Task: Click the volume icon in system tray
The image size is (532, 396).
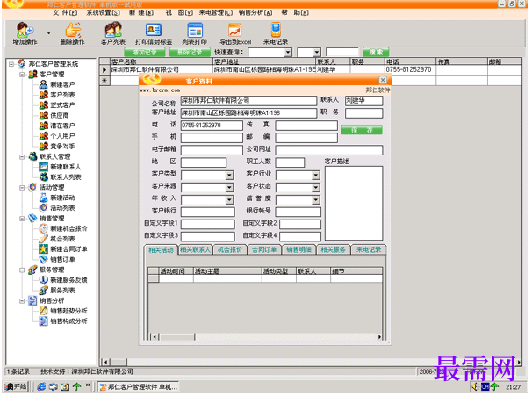Action: 474,386
